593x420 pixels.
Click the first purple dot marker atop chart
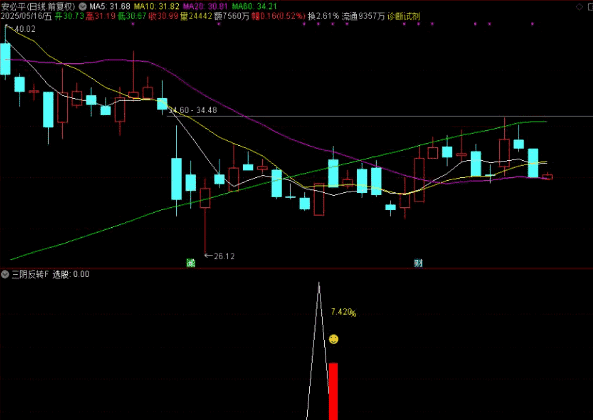[133, 24]
